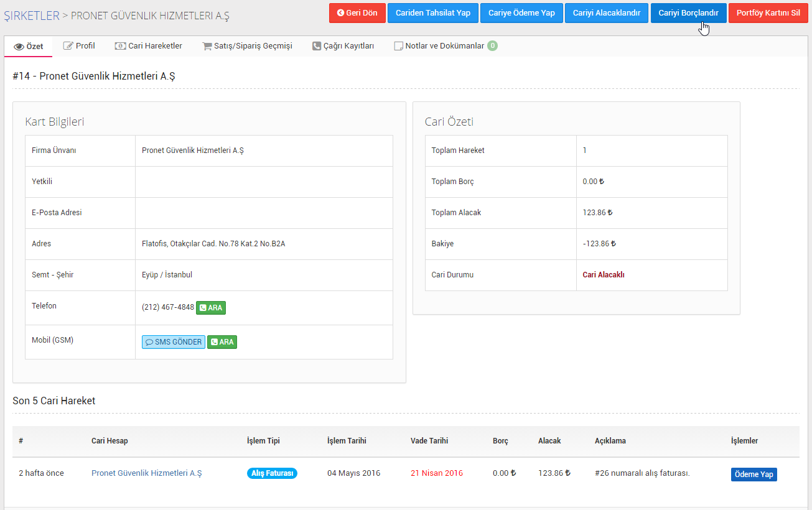Click the address text Flatofis, Otakçılar Cad.
Image resolution: width=812 pixels, height=510 pixels.
(x=213, y=244)
